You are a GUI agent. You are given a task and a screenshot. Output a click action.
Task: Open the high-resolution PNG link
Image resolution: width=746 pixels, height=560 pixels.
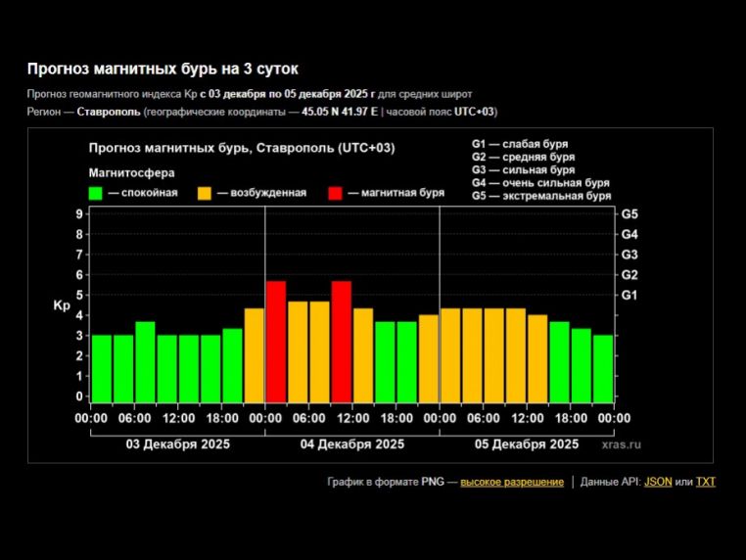coord(512,482)
